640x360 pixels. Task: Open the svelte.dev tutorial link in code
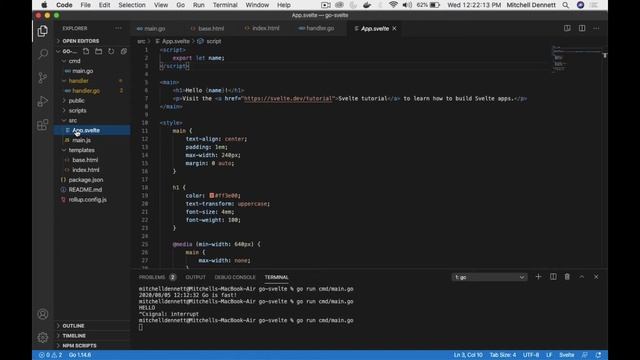(x=289, y=98)
